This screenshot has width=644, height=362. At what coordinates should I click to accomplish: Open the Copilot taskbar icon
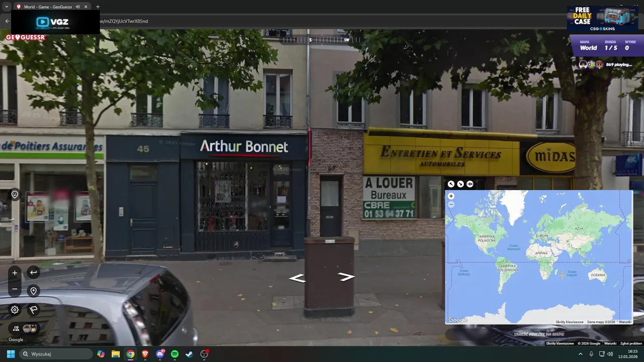pyautogui.click(x=101, y=354)
